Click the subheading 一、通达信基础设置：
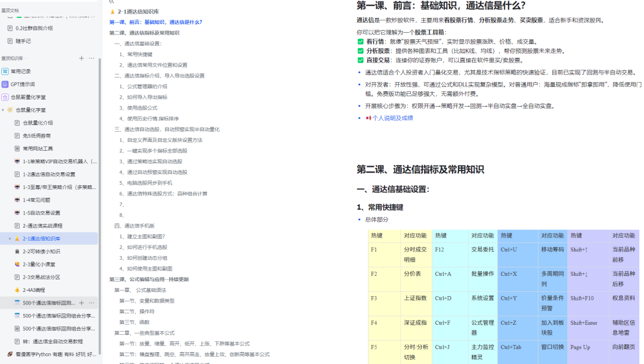 pos(393,189)
